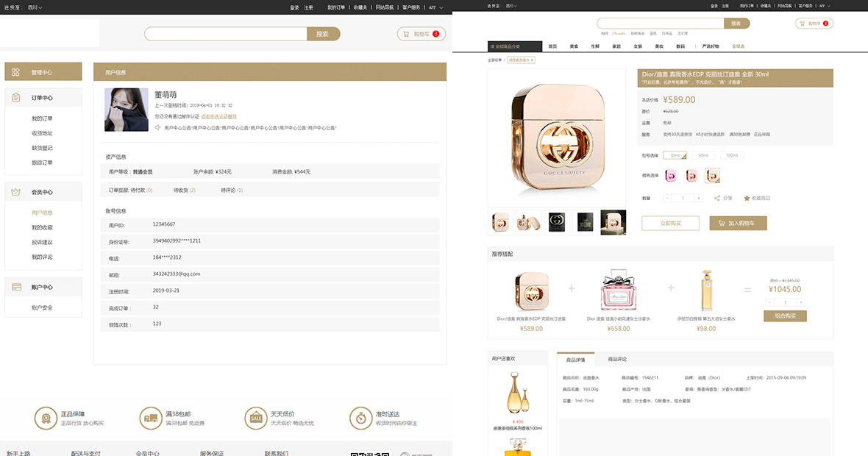Screen dimensions: 868x456
Task: Click the 搜索 button on the product page
Action: (736, 24)
